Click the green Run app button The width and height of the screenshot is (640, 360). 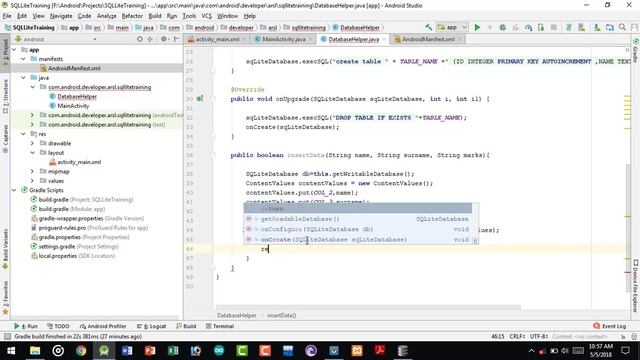[x=477, y=27]
